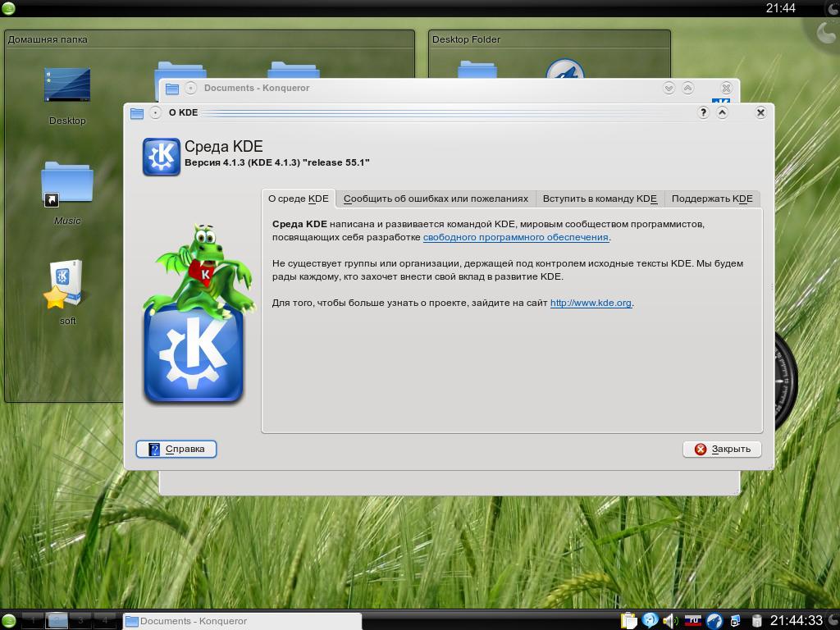This screenshot has height=630, width=840.
Task: Switch to virtual desktop 3 in pager
Action: 80,621
